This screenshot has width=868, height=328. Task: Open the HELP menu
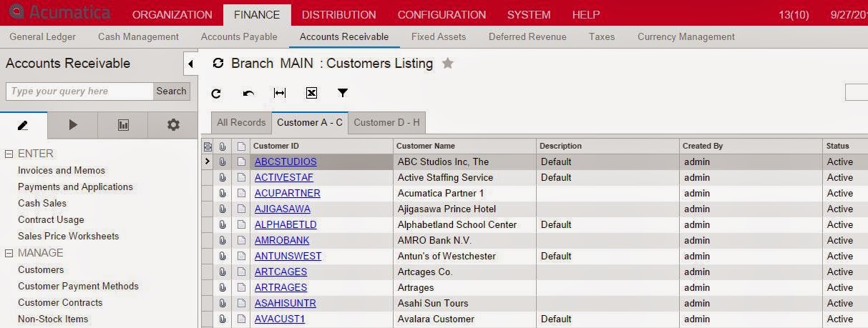click(586, 14)
